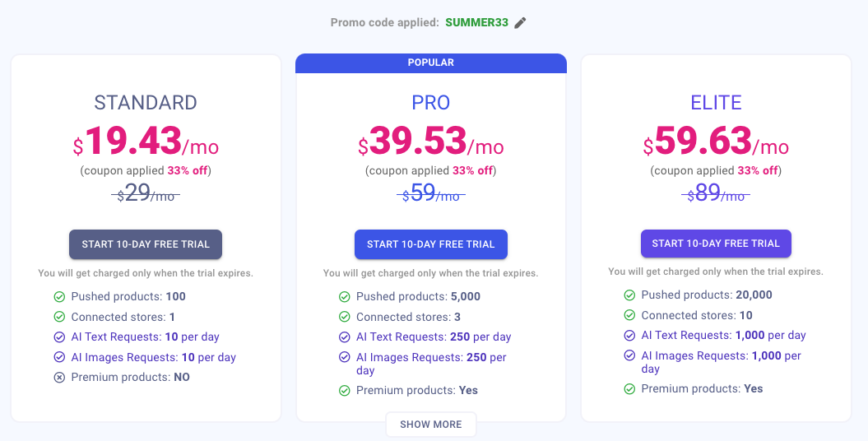Viewport: 868px width, 441px height.
Task: Start the Standard plan 10-day free trial
Action: 146,244
